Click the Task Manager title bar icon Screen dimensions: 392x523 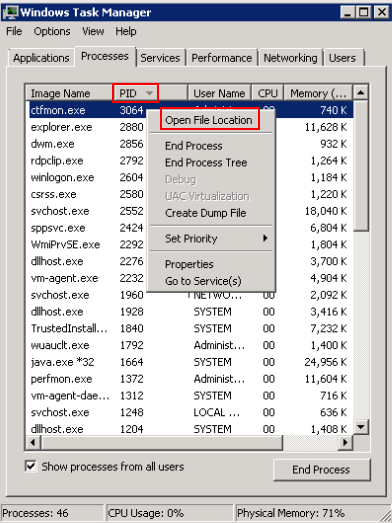pos(10,12)
